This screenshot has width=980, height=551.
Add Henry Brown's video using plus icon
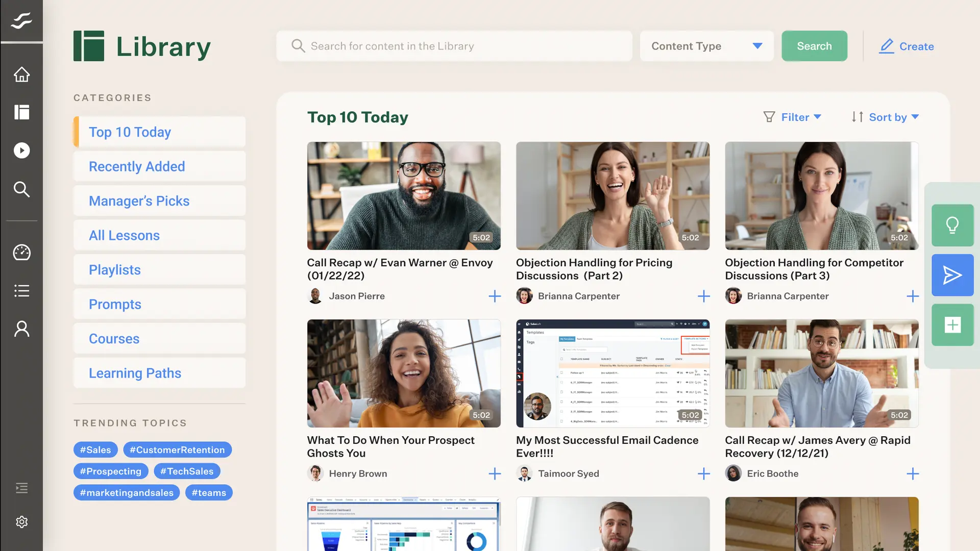[x=495, y=474]
